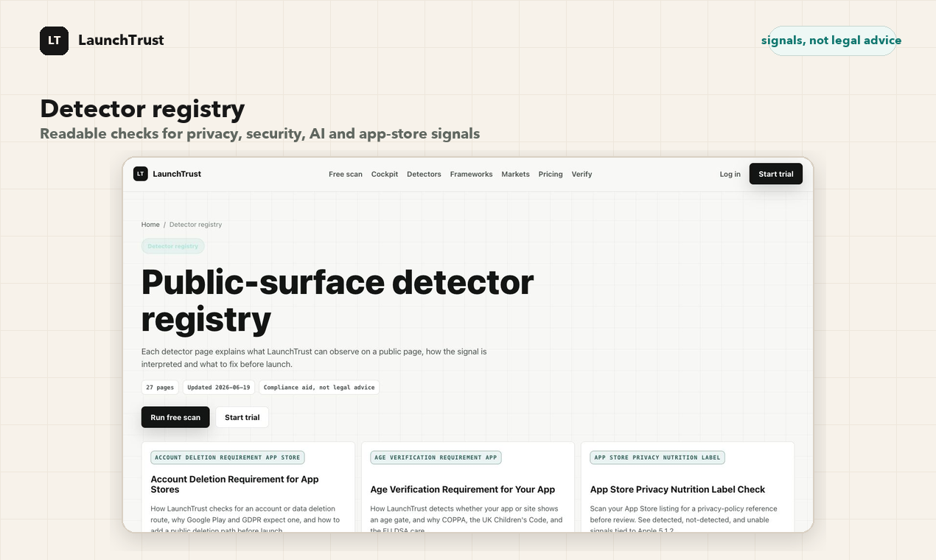Click the Public-surface detector registry heading

[x=338, y=301]
